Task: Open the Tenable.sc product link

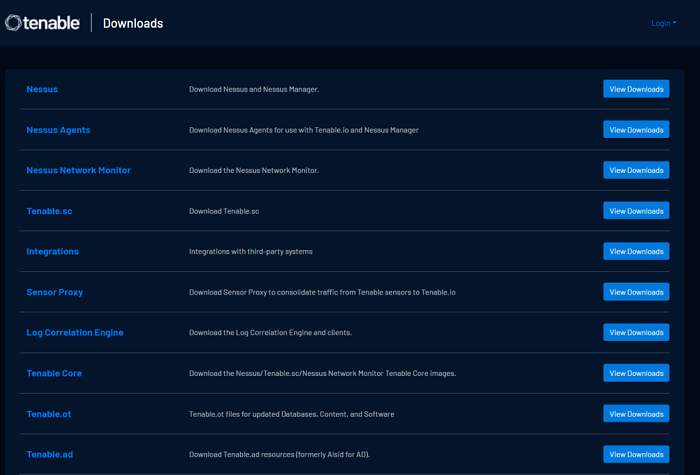Action: tap(49, 211)
